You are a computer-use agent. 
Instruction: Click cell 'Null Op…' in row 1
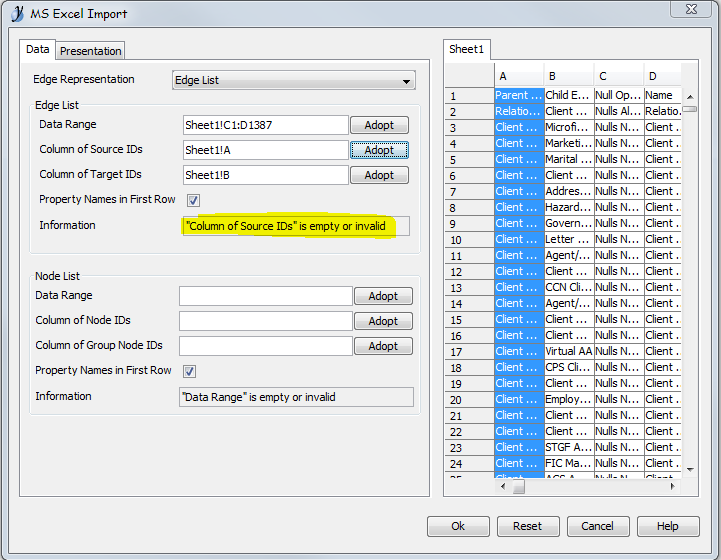[619, 95]
